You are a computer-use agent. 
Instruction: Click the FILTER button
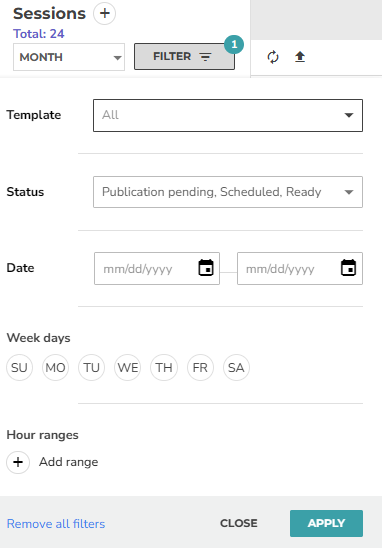(184, 57)
